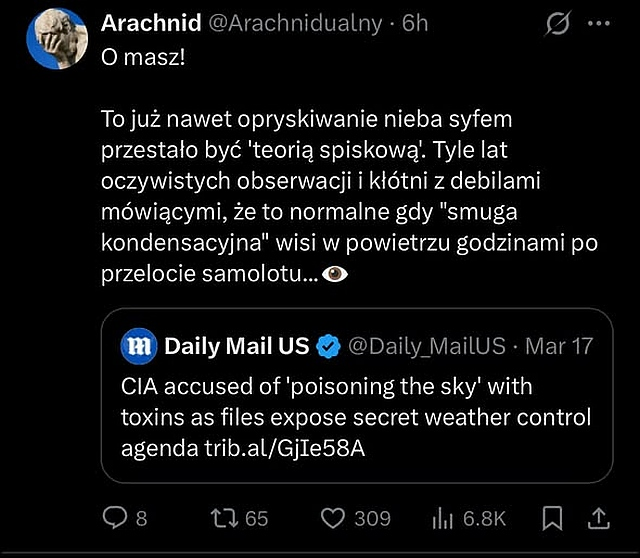
Task: Click the share upload icon
Action: (x=597, y=518)
